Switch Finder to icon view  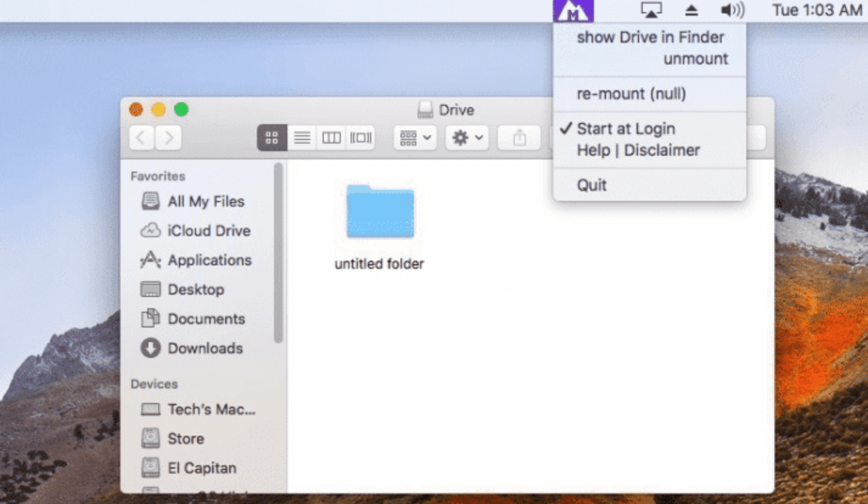271,138
